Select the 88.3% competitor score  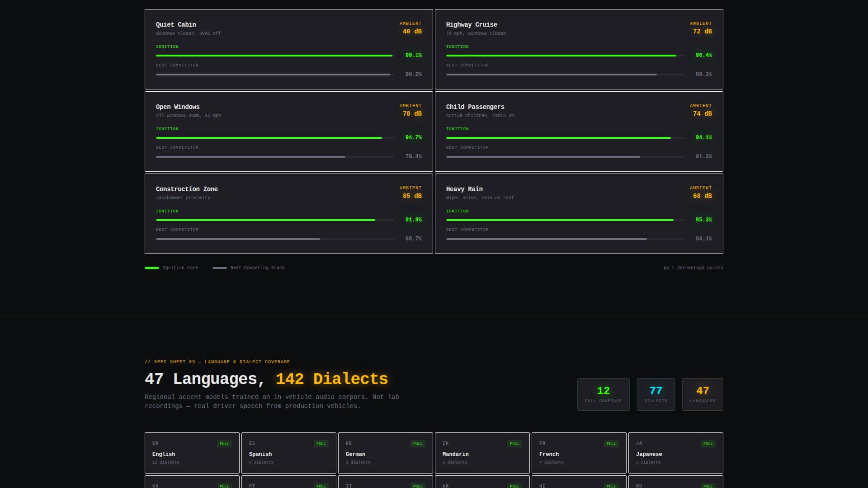(x=704, y=74)
